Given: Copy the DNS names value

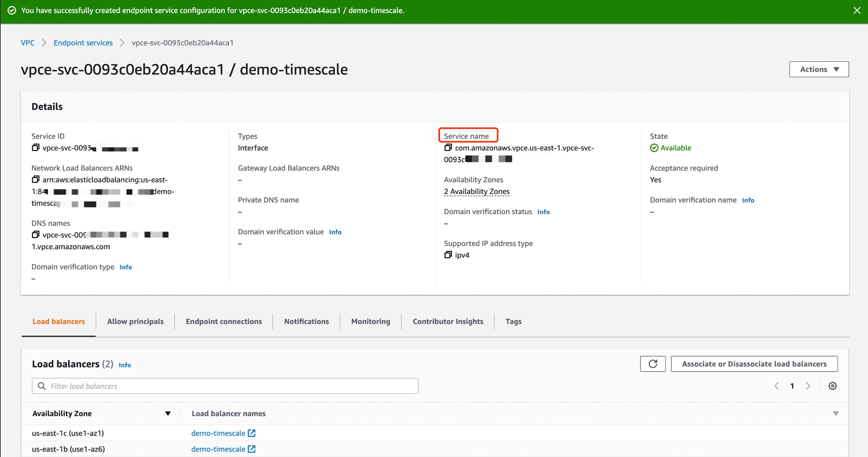Looking at the screenshot, I should click(x=36, y=235).
